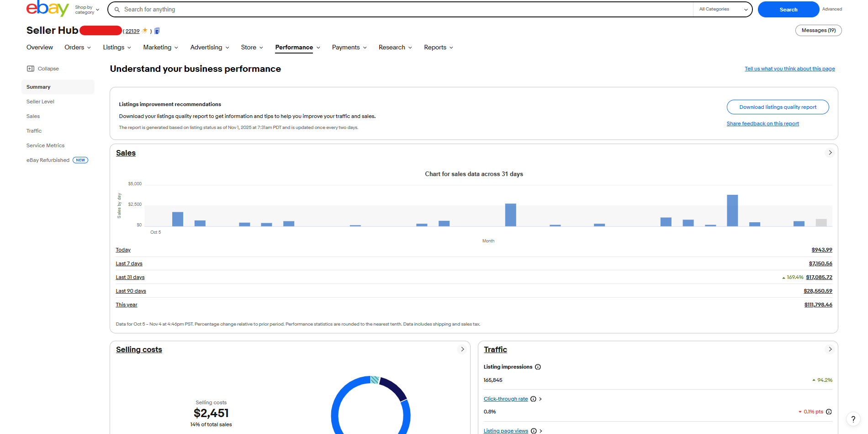Expand the Listings menu
The image size is (868, 434).
pos(117,48)
